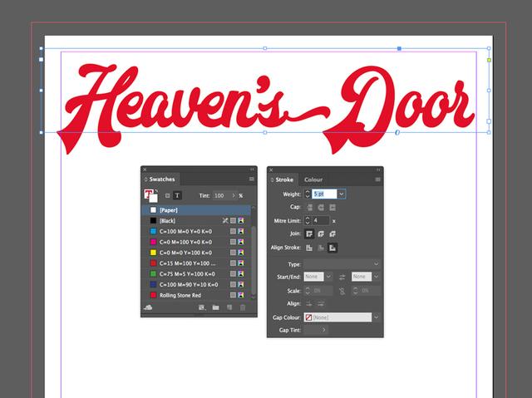
Task: Select the Butt cap icon
Action: pos(309,208)
